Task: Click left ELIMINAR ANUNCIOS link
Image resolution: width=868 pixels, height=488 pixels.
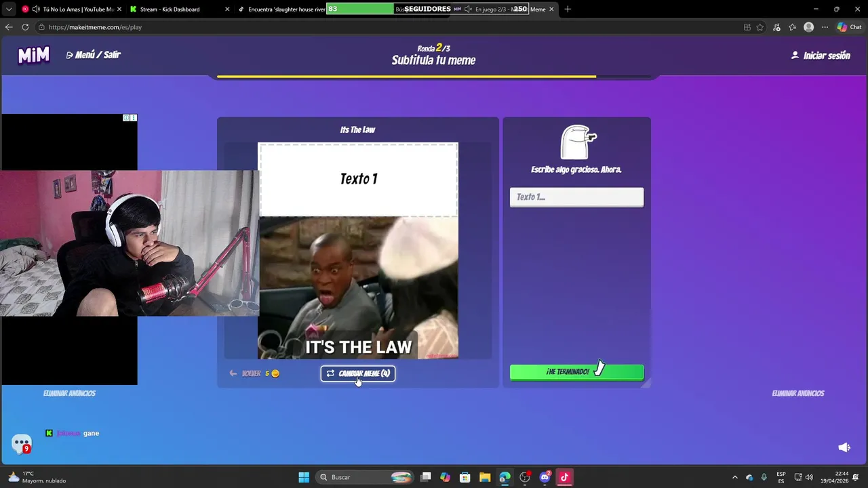Action: 69,393
